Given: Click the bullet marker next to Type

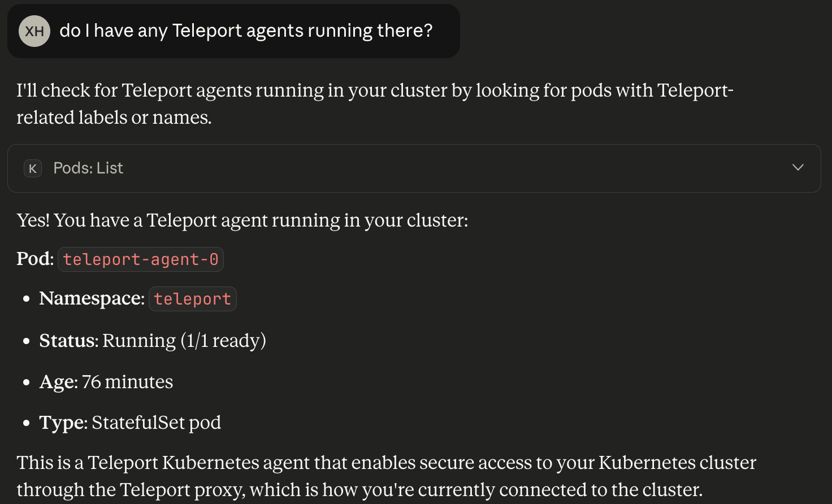Looking at the screenshot, I should point(25,423).
